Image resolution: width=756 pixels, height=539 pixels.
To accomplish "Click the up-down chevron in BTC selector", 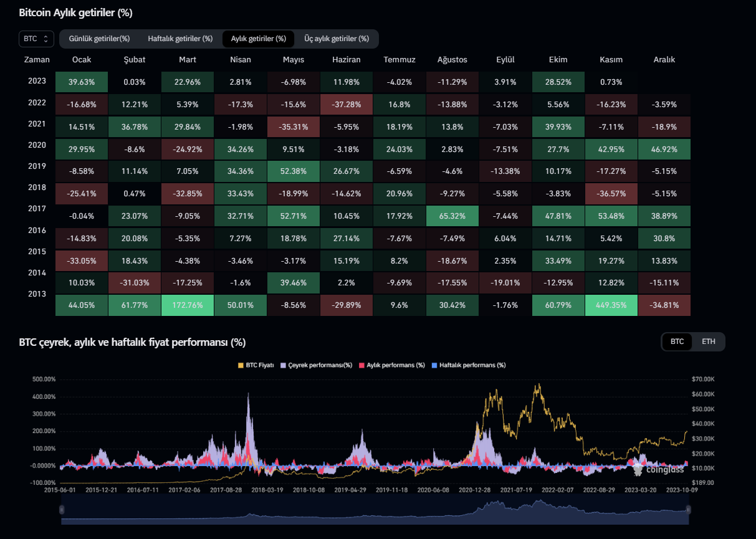I will 46,39.
